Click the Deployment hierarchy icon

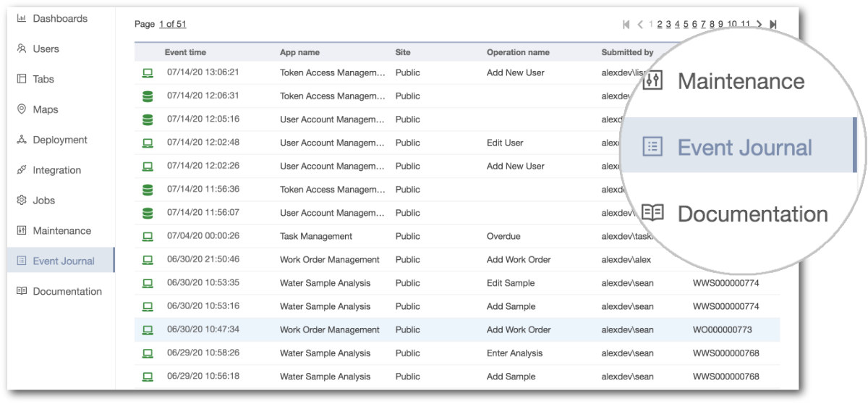pyautogui.click(x=22, y=140)
